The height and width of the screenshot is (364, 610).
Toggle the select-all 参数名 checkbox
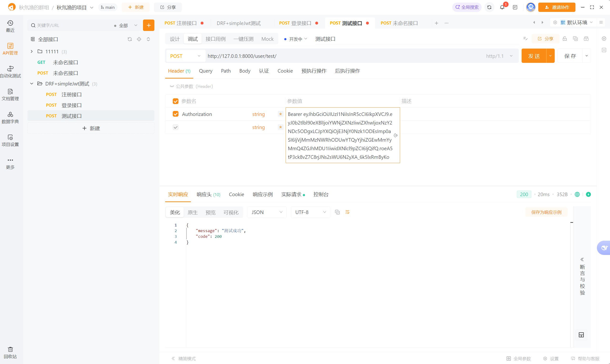pyautogui.click(x=176, y=101)
